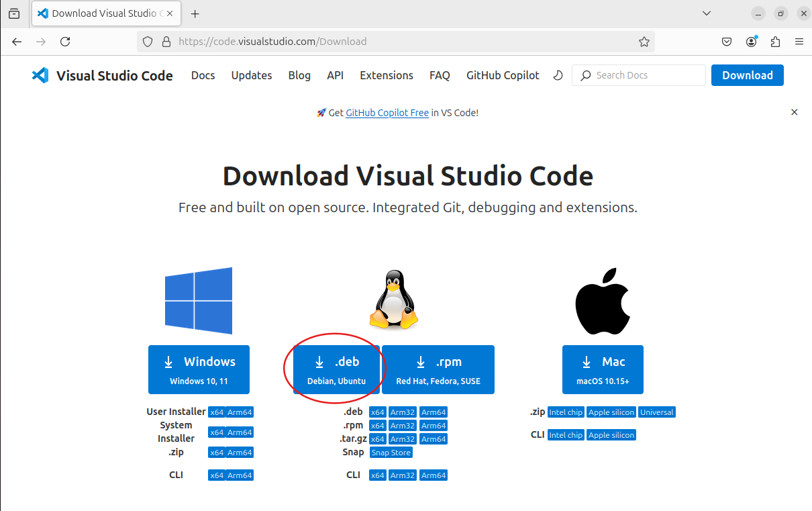This screenshot has height=511, width=812.
Task: Reload the page with the refresh icon
Action: (65, 42)
